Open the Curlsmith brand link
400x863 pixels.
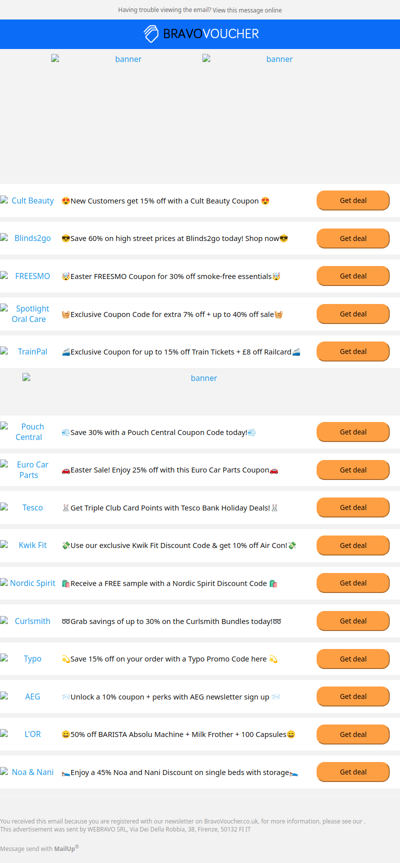[28, 621]
